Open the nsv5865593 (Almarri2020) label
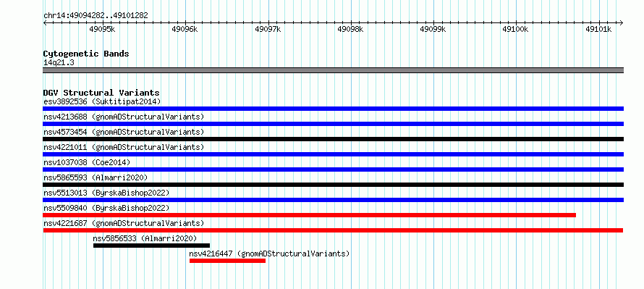Viewport: 644px width, 289px height. [x=96, y=177]
